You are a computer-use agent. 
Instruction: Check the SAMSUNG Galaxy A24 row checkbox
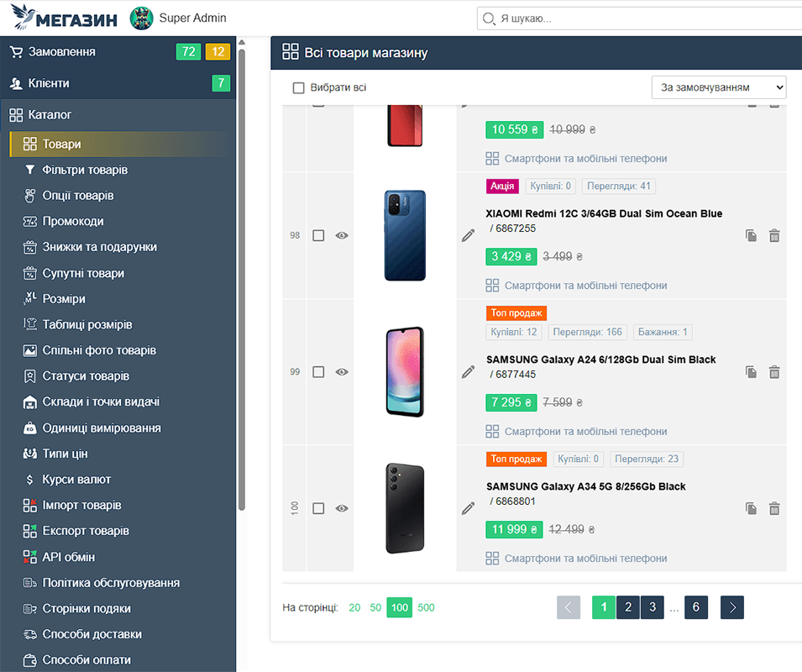(x=318, y=372)
